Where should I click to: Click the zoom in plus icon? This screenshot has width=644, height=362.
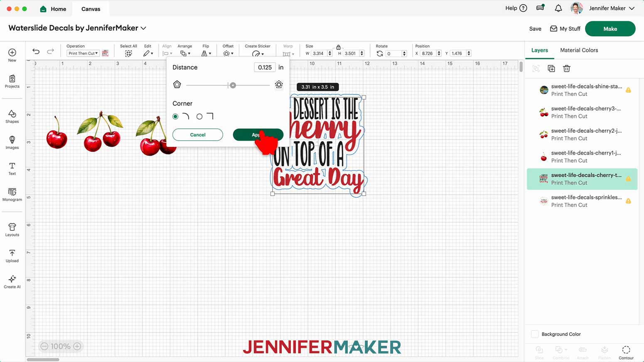click(77, 346)
